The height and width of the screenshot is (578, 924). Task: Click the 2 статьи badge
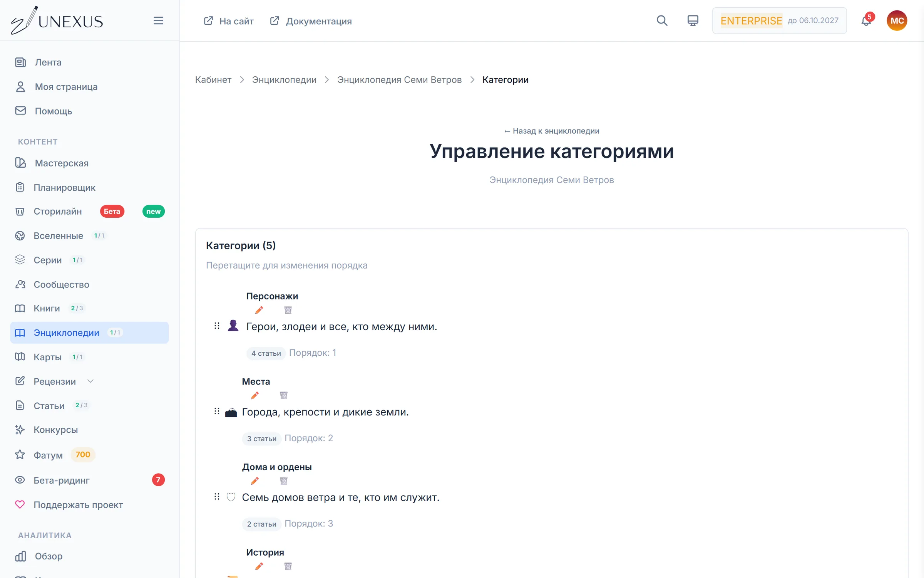coord(261,524)
